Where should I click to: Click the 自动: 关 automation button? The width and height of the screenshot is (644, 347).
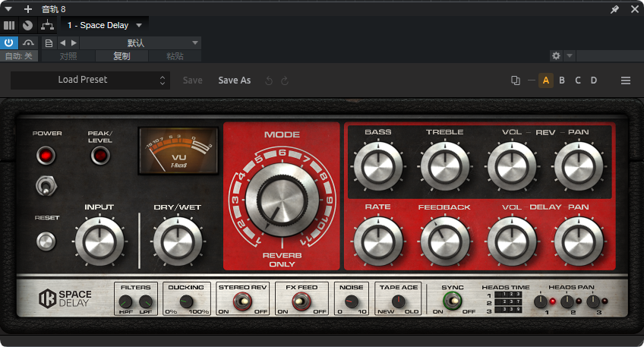(19, 56)
